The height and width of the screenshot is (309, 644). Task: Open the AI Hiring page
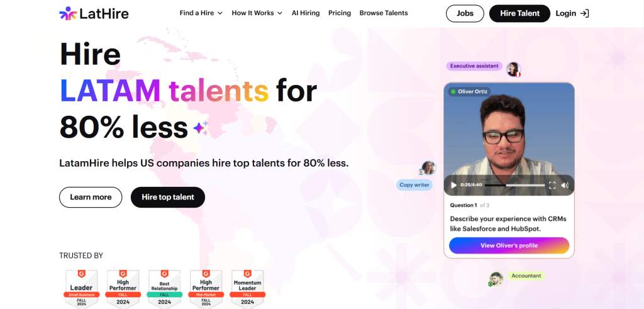[x=306, y=13]
